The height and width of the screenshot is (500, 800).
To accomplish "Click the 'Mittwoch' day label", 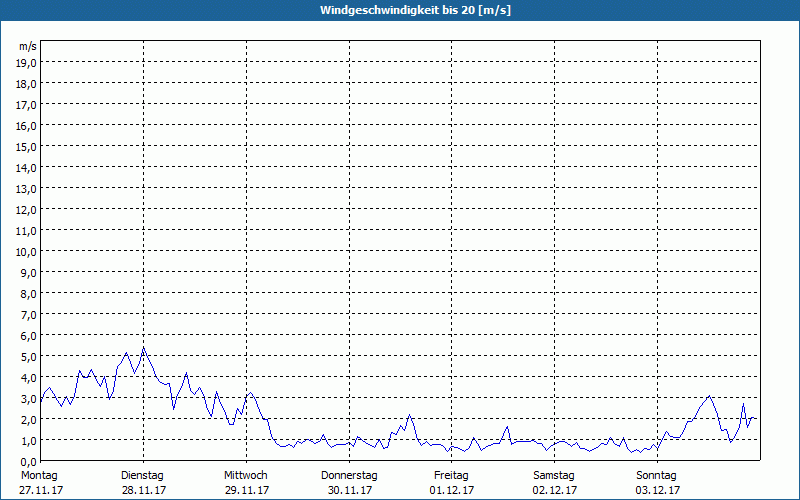I will click(x=246, y=476).
